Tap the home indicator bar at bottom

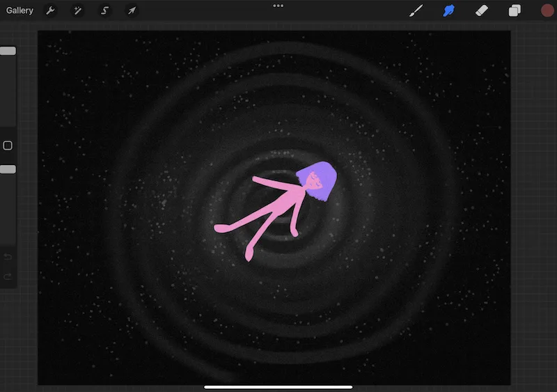click(x=278, y=387)
